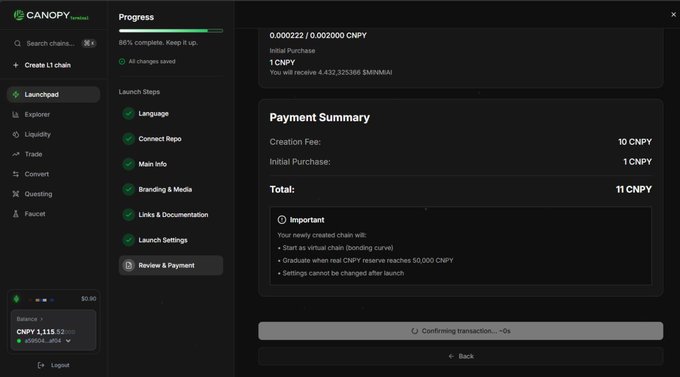
Task: Go to the Language step
Action: point(154,114)
